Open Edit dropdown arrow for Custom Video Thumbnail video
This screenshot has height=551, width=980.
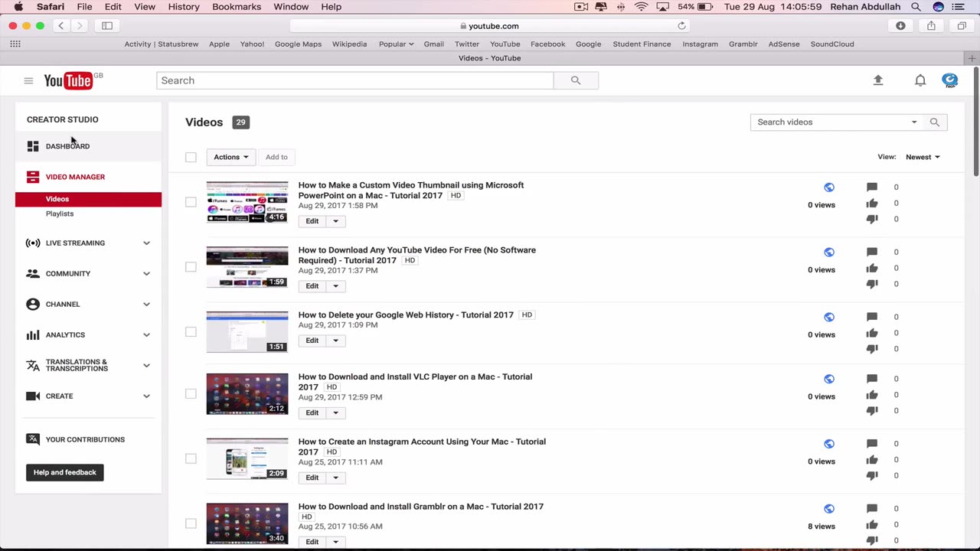click(335, 221)
